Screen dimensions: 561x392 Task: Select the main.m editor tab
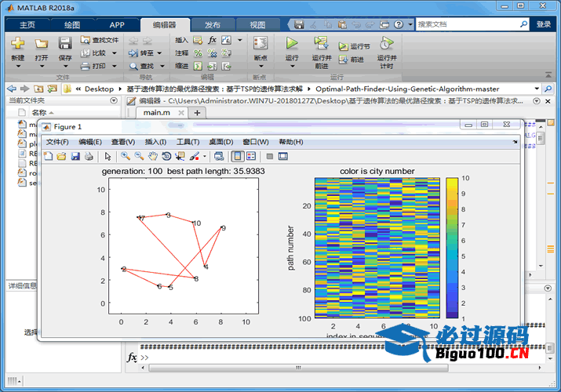156,113
